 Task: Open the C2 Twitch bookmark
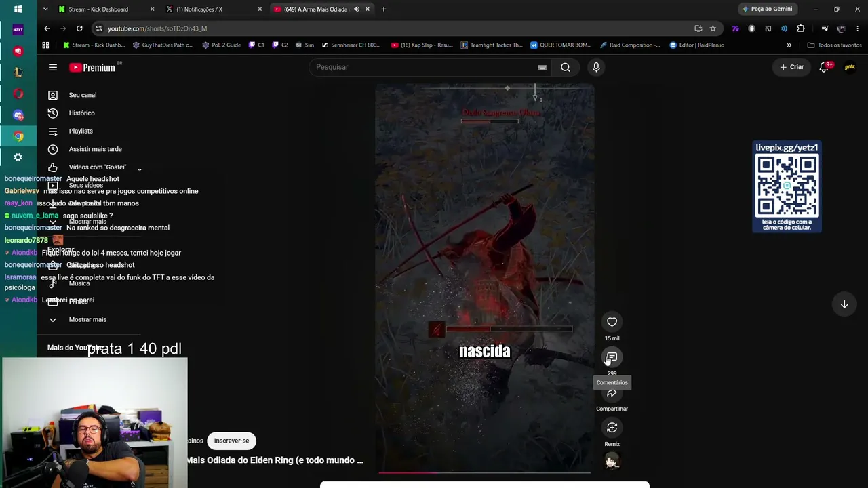pyautogui.click(x=279, y=45)
